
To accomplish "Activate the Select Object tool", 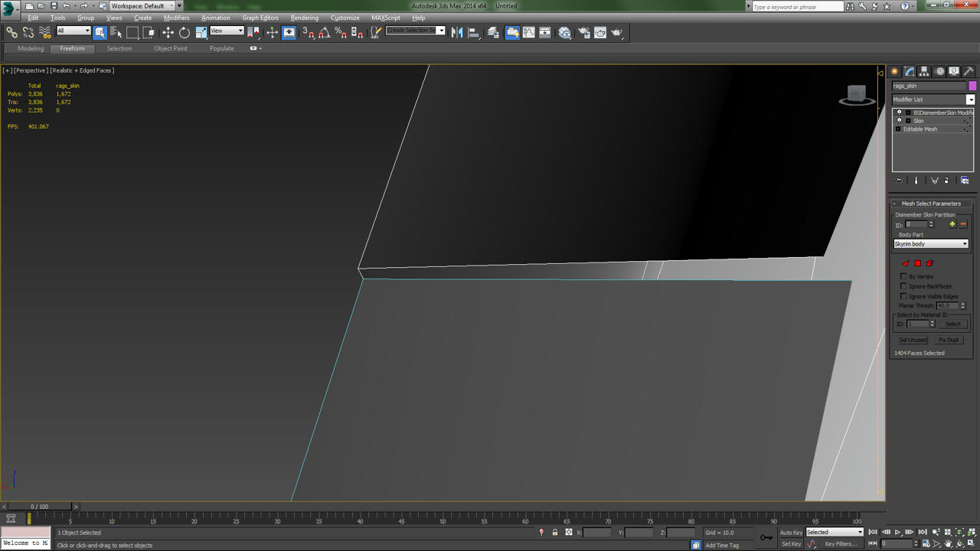I will click(100, 32).
